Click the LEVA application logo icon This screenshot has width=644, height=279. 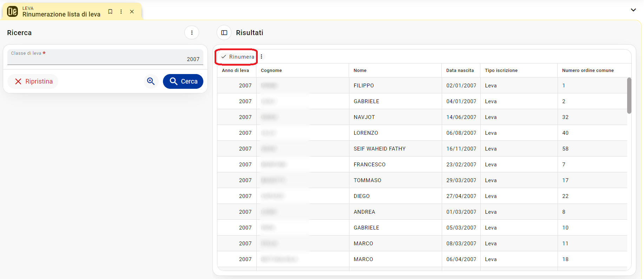click(13, 12)
